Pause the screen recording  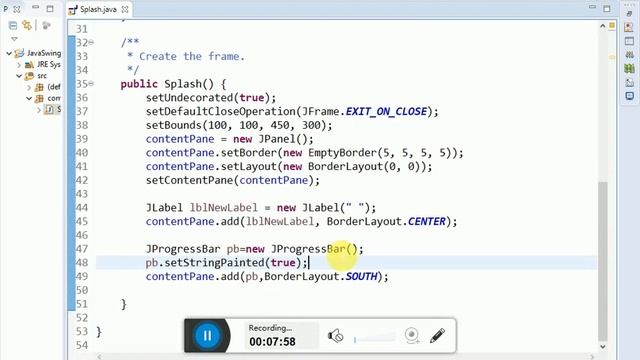pyautogui.click(x=207, y=336)
